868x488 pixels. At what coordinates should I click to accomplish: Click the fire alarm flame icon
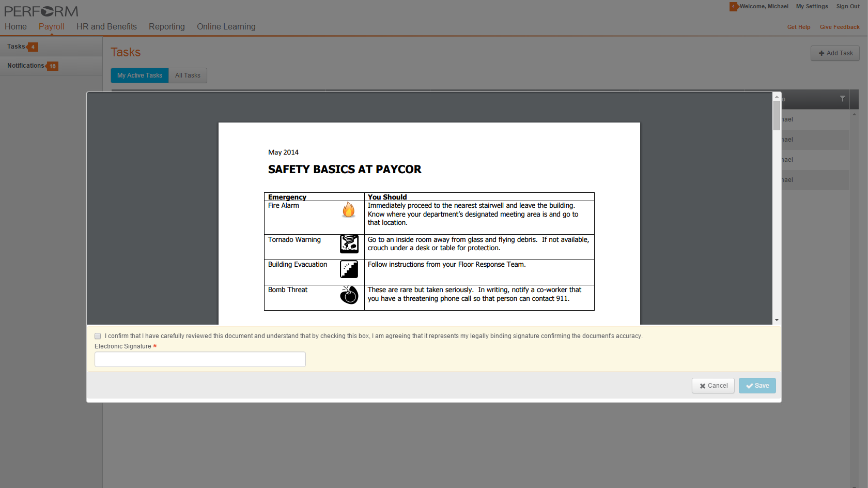pos(349,210)
